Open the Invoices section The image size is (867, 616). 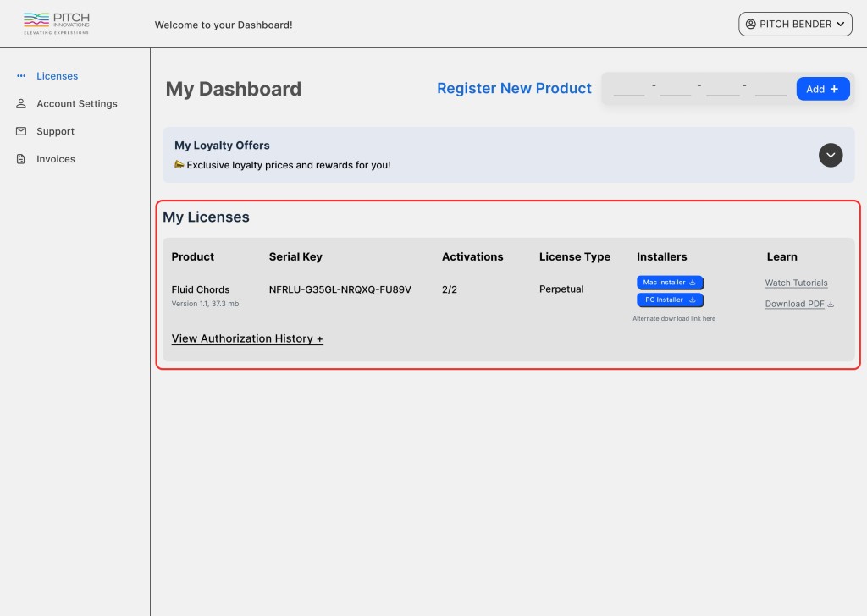click(x=54, y=158)
